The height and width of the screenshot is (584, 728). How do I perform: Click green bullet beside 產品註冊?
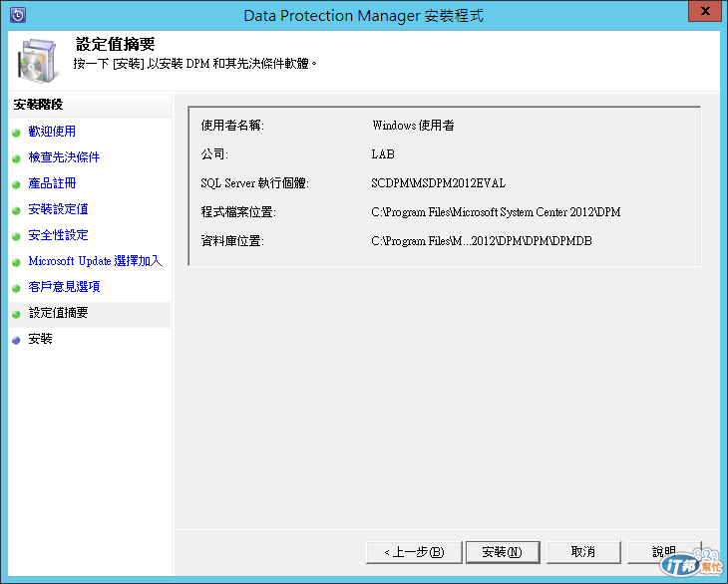coord(16,185)
